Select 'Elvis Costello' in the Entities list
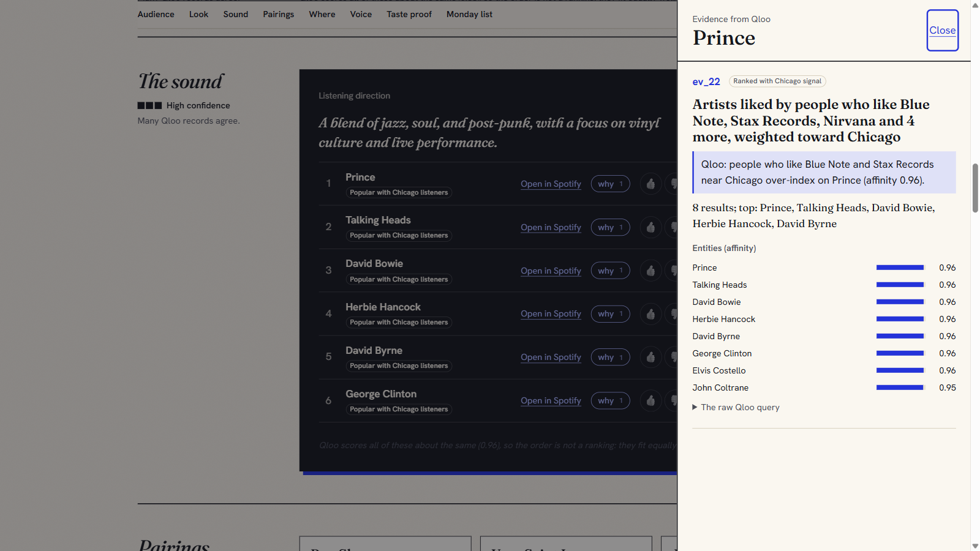The height and width of the screenshot is (551, 980). [x=719, y=370]
